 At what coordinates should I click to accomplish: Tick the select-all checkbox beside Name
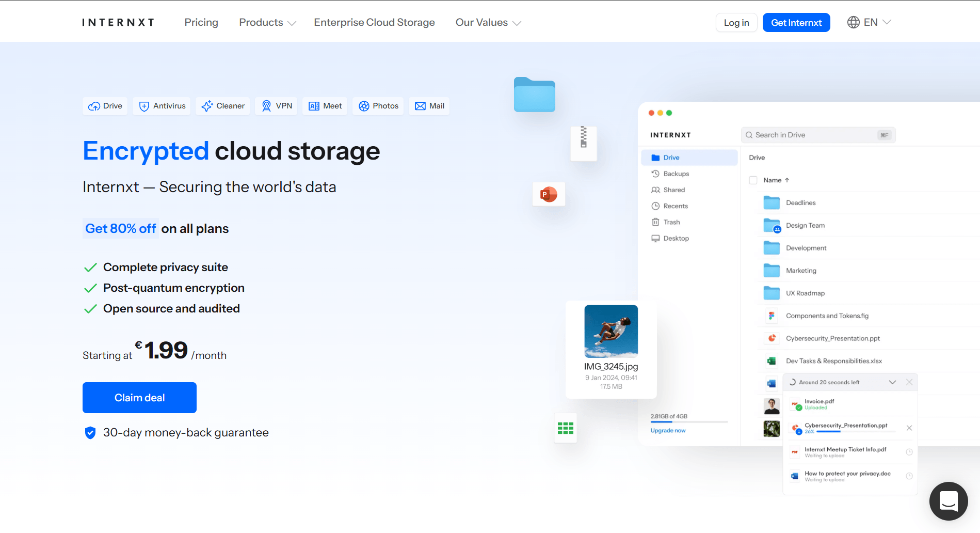tap(753, 180)
